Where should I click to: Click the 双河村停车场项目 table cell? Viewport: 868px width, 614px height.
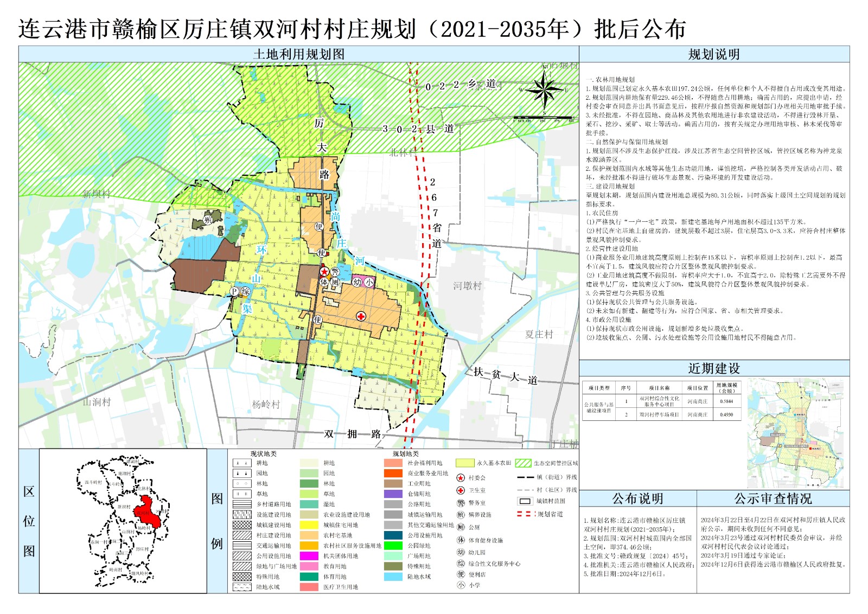tap(659, 414)
